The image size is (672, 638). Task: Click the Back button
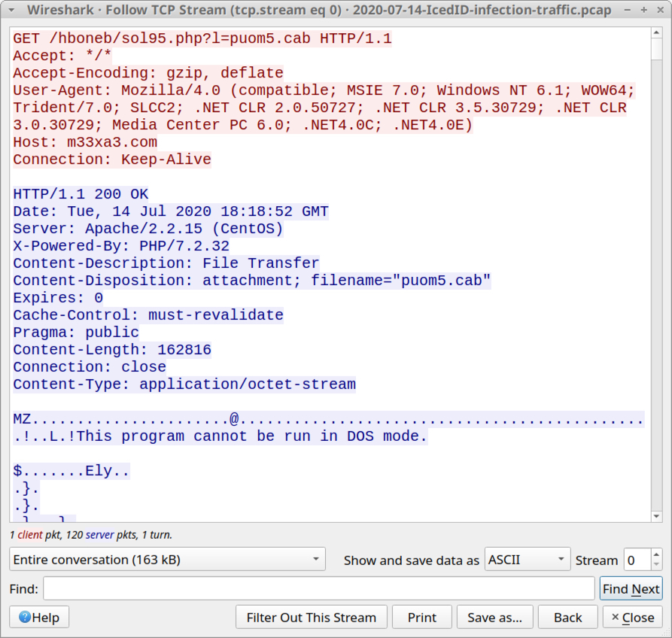[568, 618]
